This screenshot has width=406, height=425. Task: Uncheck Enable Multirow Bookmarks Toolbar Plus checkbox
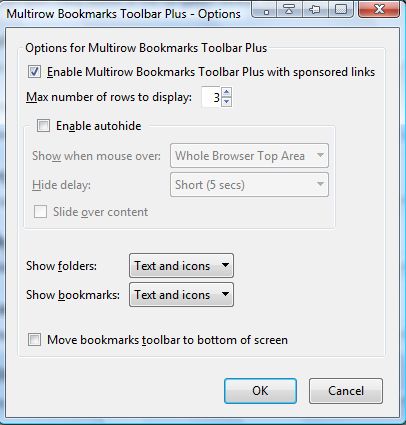click(34, 72)
